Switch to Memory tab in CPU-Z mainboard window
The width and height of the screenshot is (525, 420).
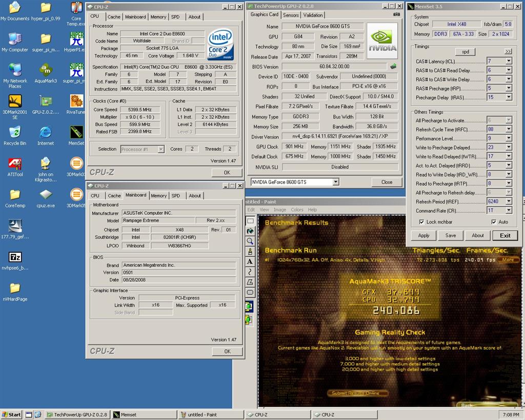(158, 195)
